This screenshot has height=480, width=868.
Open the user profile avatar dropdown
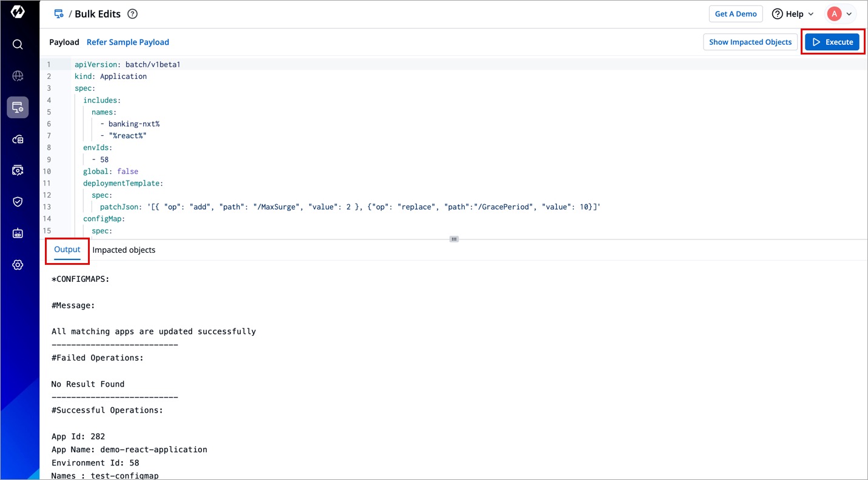(840, 14)
